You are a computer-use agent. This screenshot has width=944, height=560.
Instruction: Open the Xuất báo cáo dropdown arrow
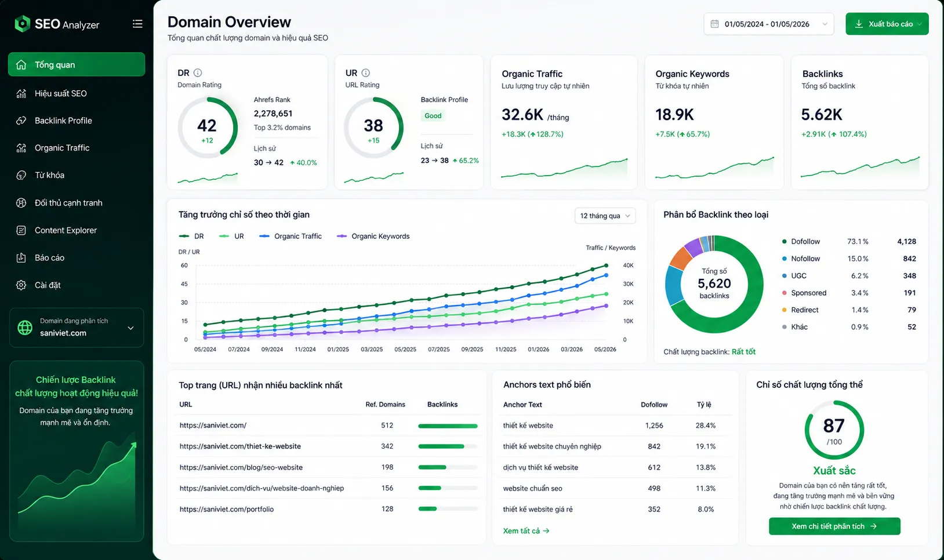click(x=920, y=24)
